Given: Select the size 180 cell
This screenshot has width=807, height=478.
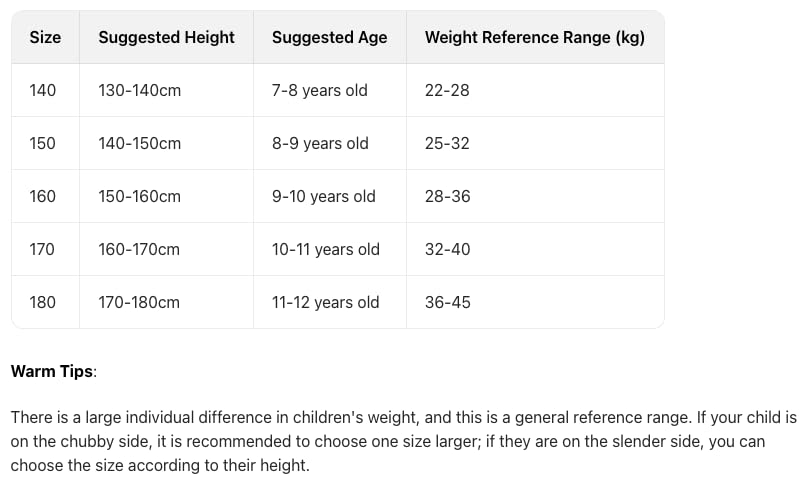Looking at the screenshot, I should 43,303.
